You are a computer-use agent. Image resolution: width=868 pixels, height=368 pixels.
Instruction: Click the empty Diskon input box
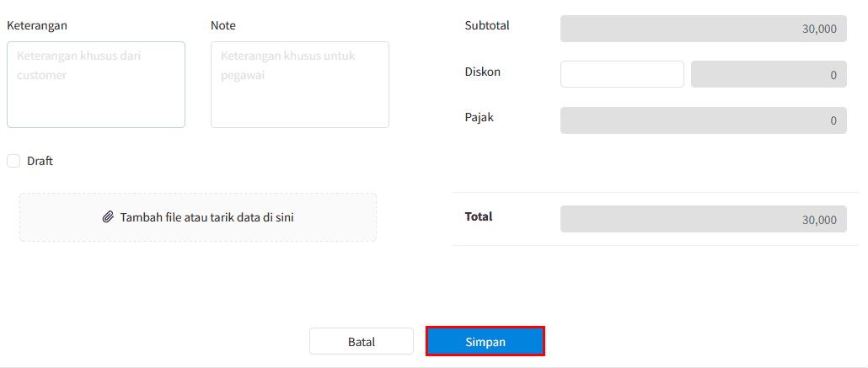click(622, 74)
